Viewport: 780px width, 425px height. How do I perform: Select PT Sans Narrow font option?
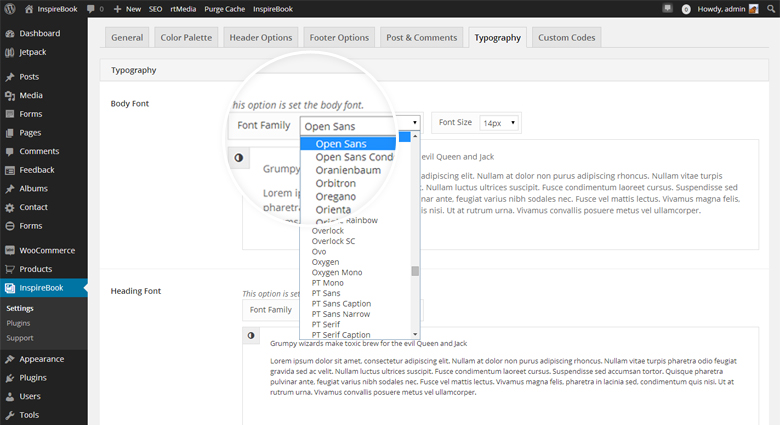(341, 314)
